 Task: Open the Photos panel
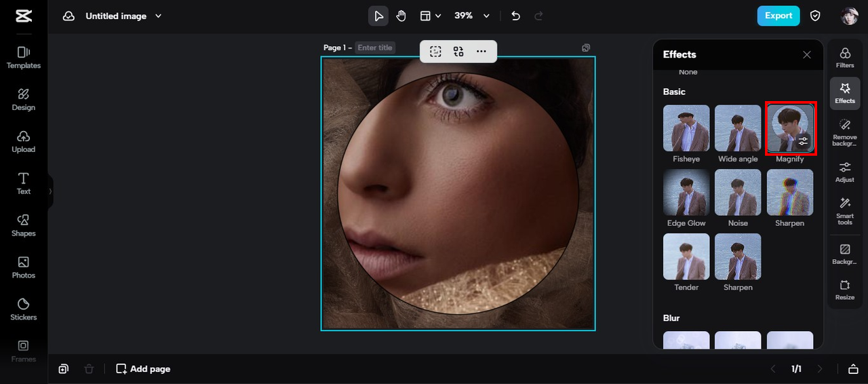pyautogui.click(x=24, y=268)
